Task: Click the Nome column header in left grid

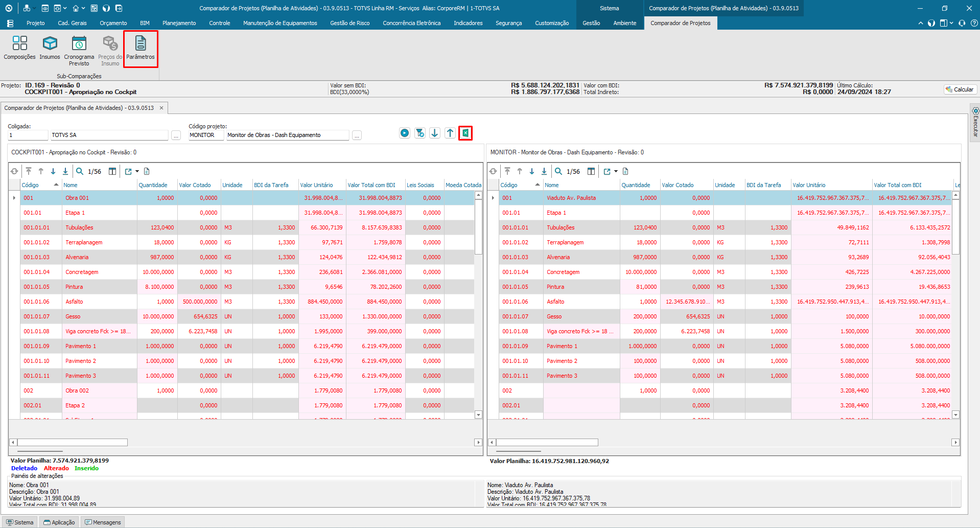Action: point(100,185)
